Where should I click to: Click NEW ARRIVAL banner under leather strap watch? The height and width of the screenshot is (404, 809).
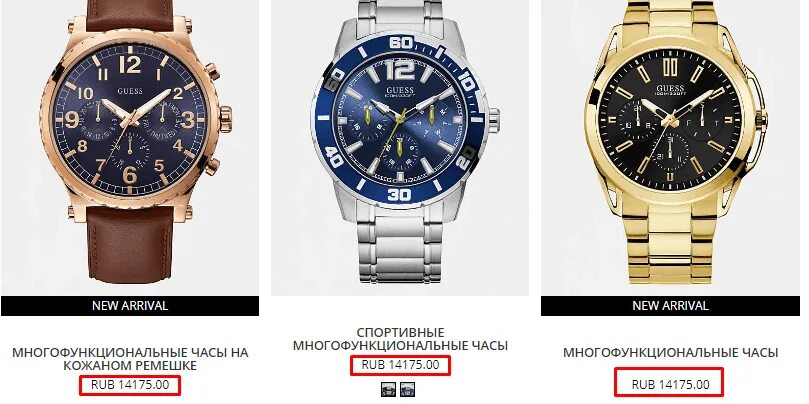(x=130, y=305)
